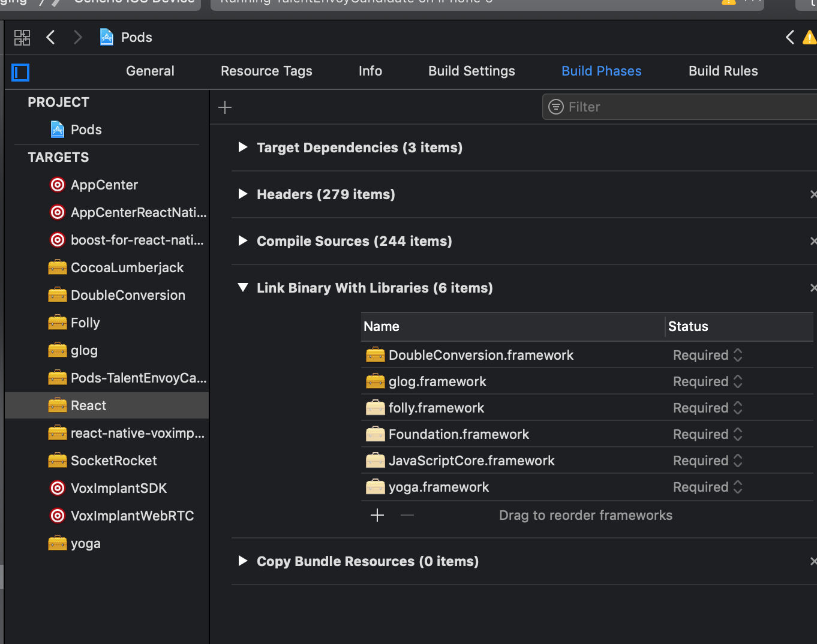Select the SocketRocket target

point(107,461)
